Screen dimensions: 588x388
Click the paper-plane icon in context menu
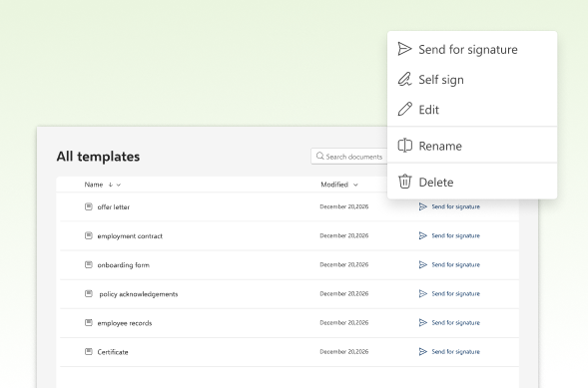(x=404, y=49)
